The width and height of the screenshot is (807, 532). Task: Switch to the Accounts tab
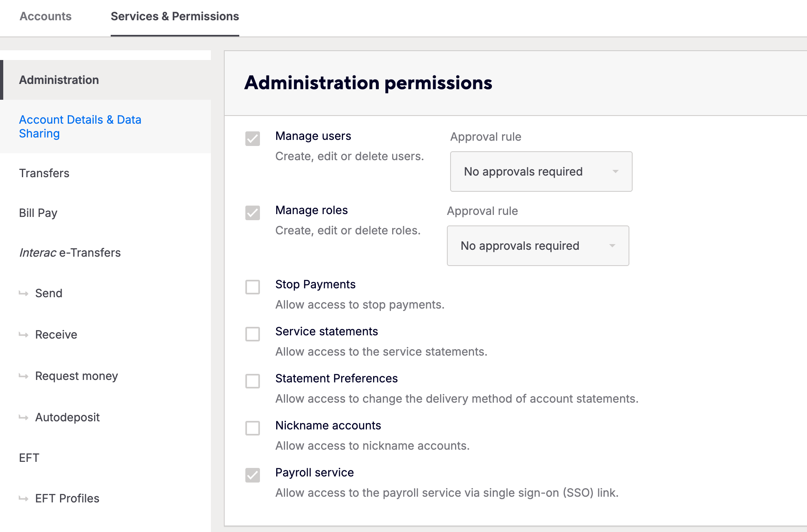click(x=45, y=16)
